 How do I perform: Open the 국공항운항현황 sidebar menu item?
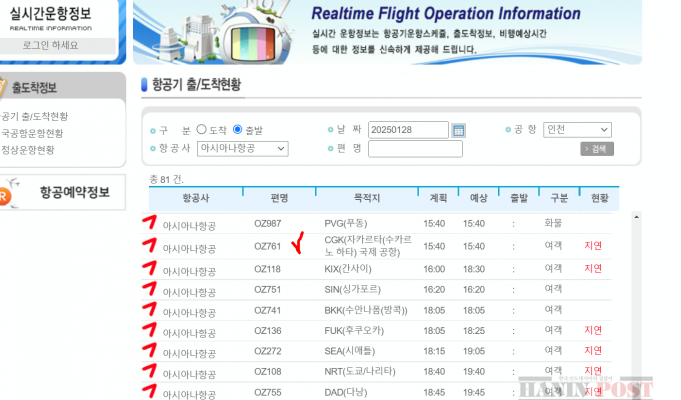(x=32, y=133)
